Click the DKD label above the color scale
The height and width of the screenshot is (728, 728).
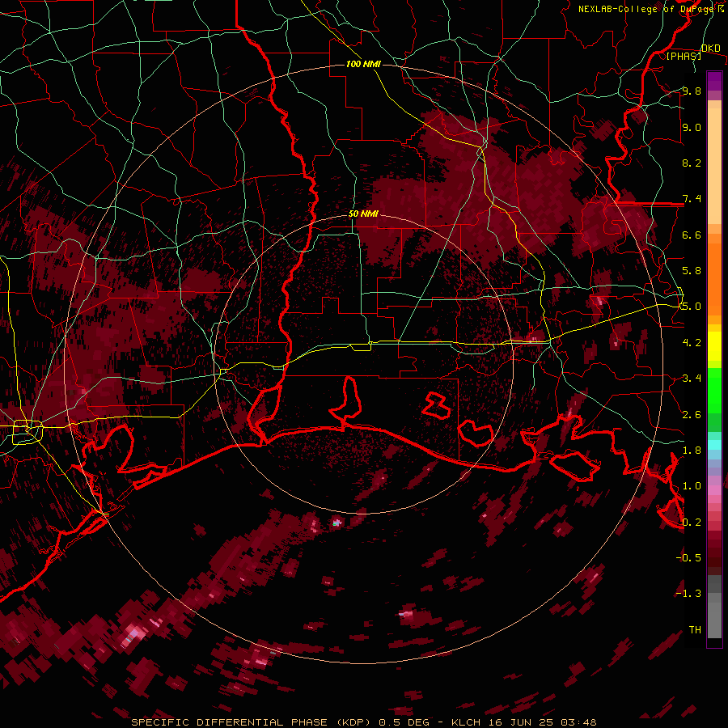710,49
